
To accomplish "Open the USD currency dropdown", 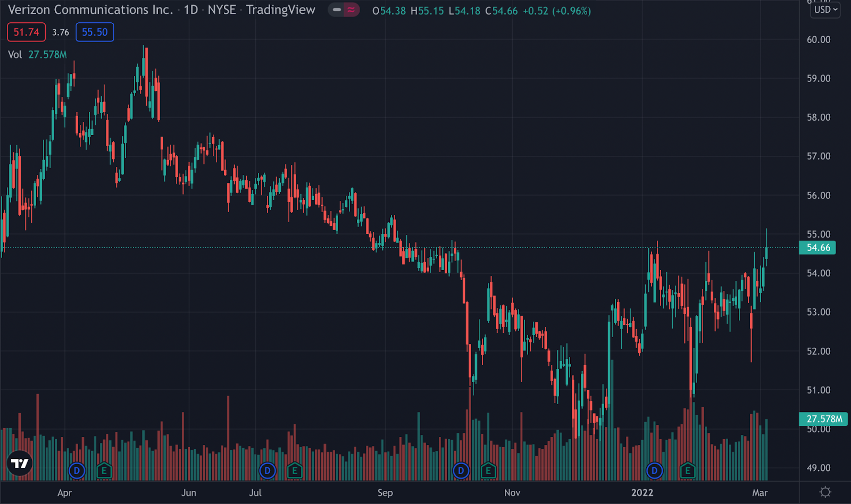I will (825, 10).
